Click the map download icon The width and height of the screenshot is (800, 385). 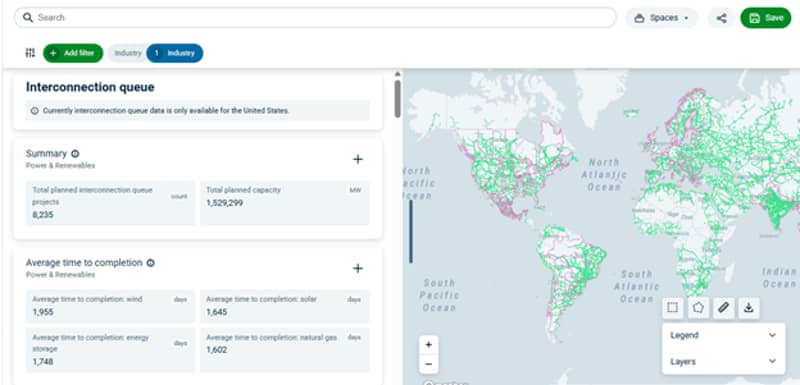(x=748, y=307)
